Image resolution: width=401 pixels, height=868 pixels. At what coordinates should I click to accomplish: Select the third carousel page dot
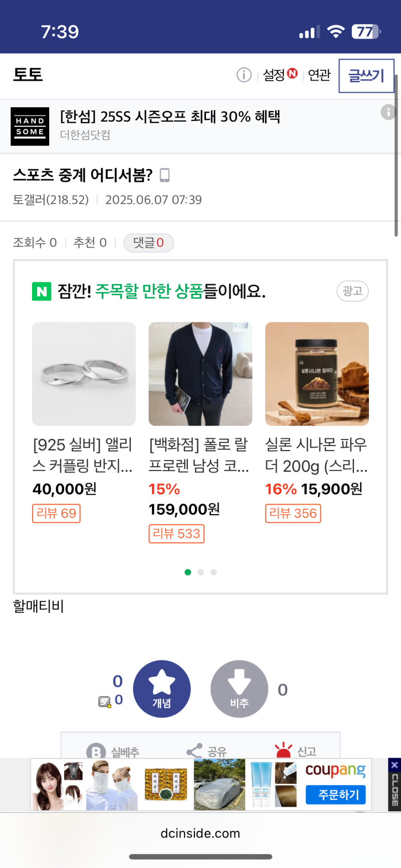point(214,572)
